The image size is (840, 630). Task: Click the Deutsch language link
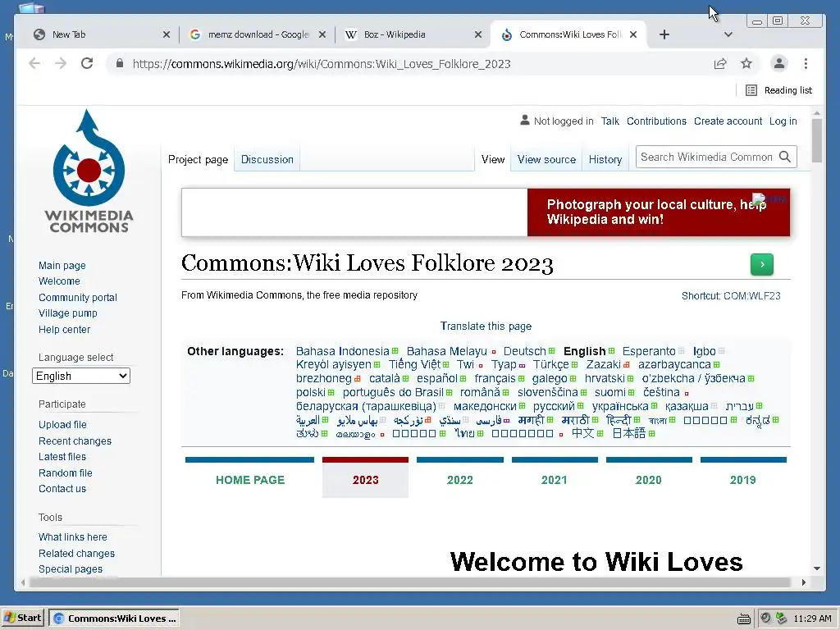click(x=524, y=351)
